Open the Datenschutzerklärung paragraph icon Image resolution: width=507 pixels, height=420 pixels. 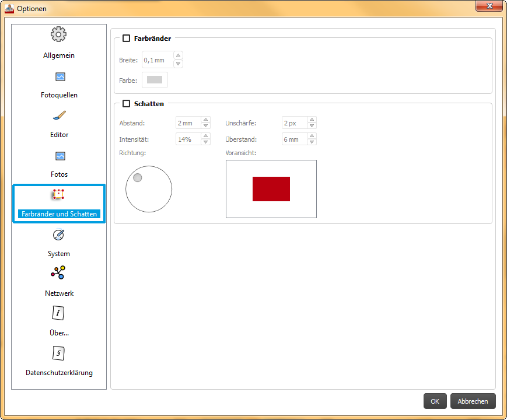click(58, 353)
